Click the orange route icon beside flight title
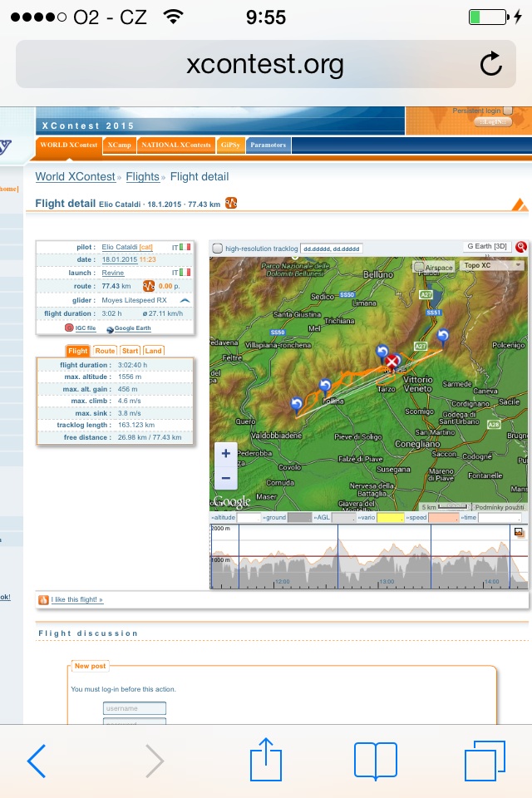The image size is (532, 798). [231, 203]
